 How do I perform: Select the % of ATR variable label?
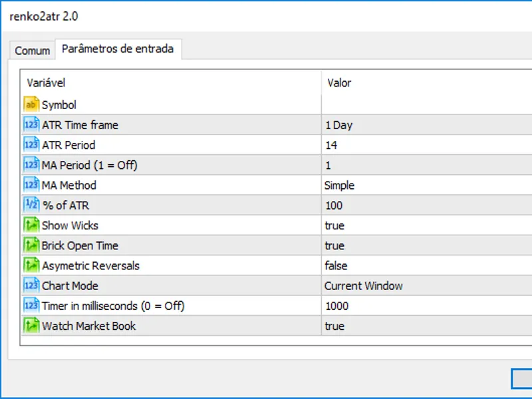[x=65, y=205]
